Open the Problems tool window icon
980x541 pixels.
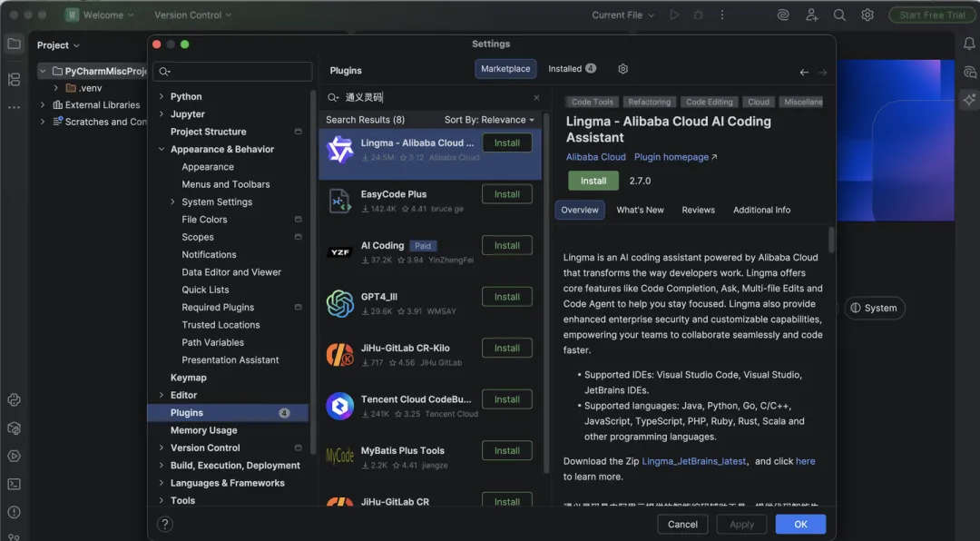[14, 512]
